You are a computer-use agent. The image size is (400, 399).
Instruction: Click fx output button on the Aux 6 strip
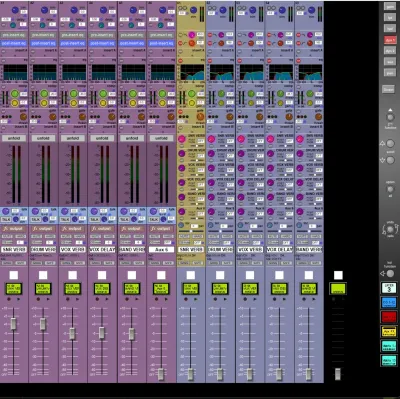tap(161, 229)
